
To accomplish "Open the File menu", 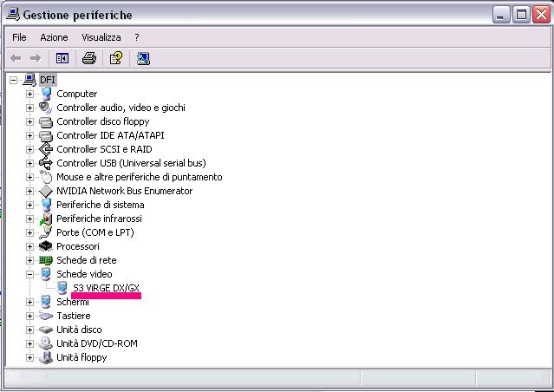I will click(x=19, y=37).
